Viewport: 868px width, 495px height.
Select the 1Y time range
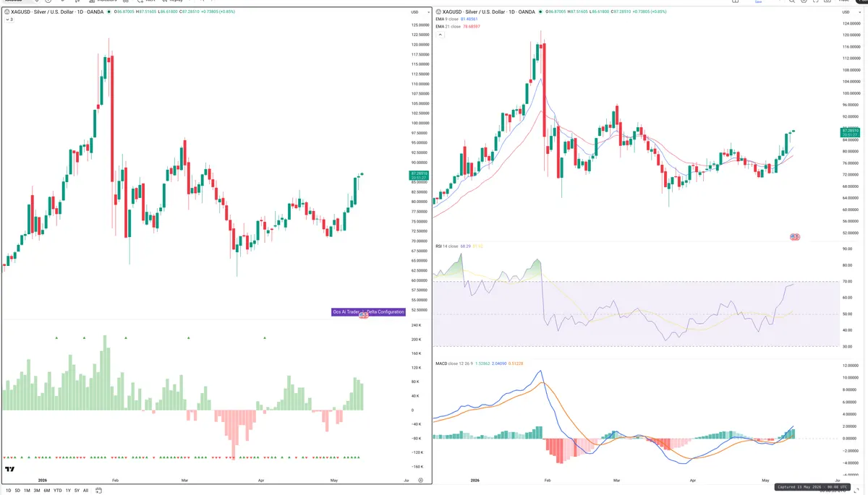click(x=68, y=491)
